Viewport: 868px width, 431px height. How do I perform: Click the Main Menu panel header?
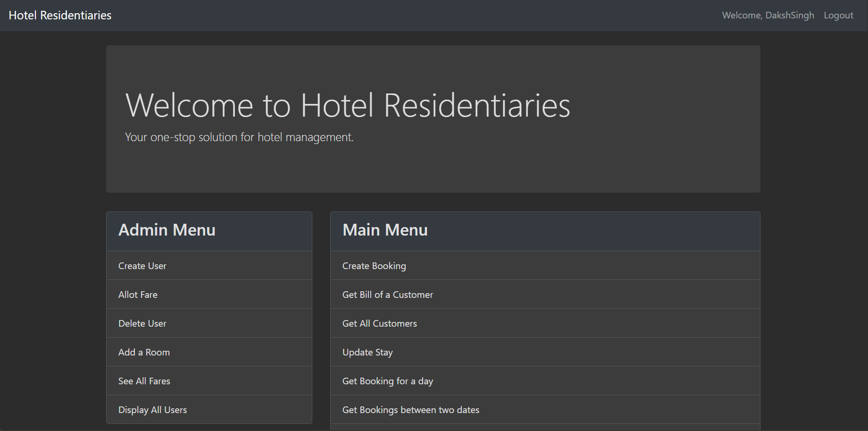pyautogui.click(x=385, y=230)
